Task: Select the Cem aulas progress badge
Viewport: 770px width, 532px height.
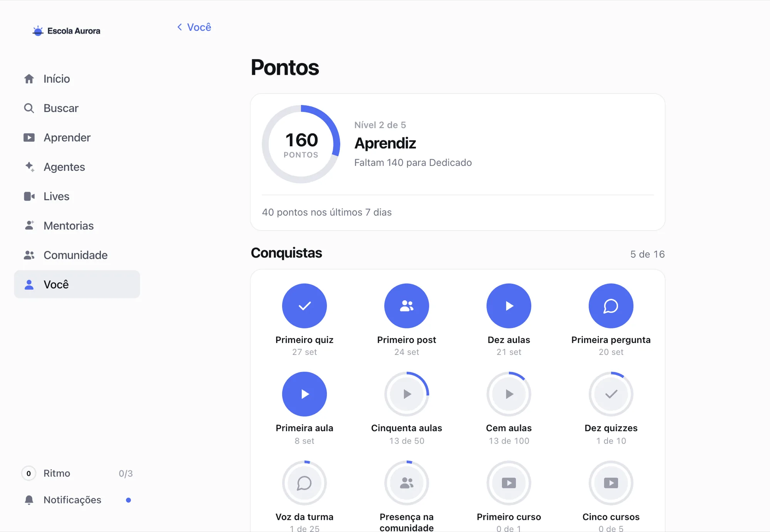Action: point(509,394)
